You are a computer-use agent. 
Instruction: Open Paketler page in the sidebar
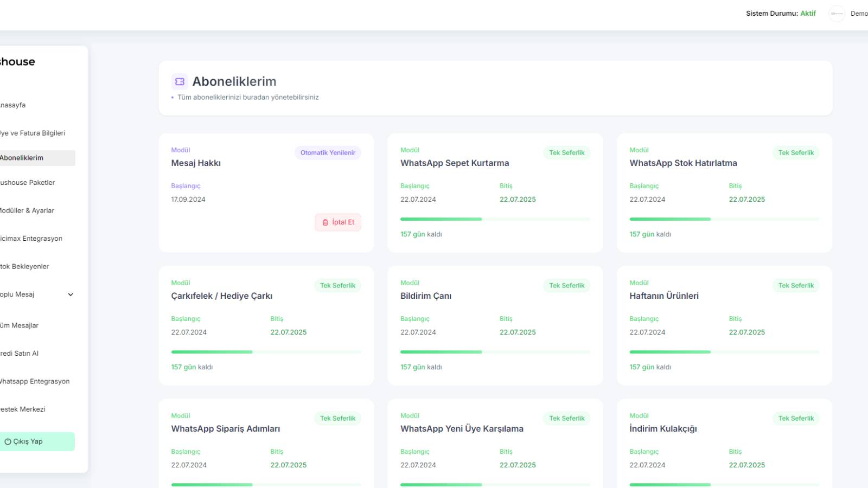pyautogui.click(x=27, y=183)
